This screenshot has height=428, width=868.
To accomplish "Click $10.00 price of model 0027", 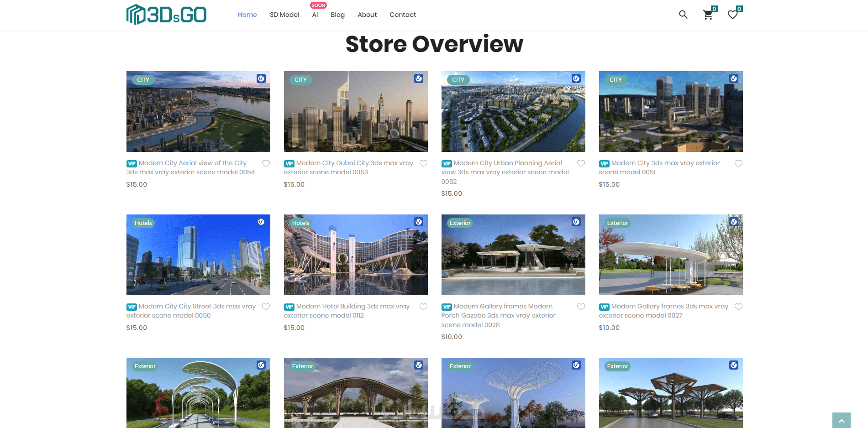I will tap(609, 328).
